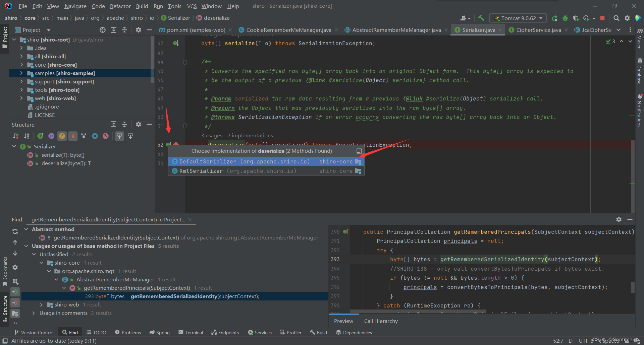Toggle show non-public members in Structure
The height and width of the screenshot is (345, 644).
coord(73,136)
